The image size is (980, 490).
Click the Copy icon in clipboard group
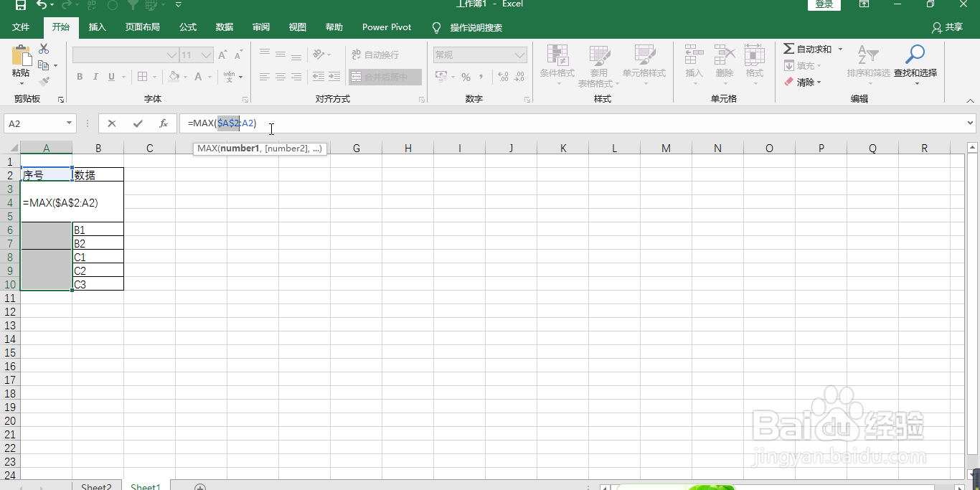click(x=43, y=65)
